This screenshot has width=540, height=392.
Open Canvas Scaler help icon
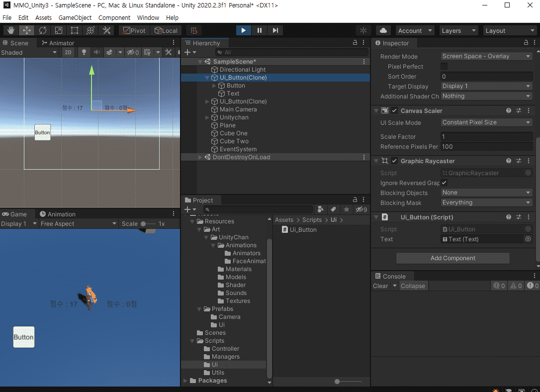pos(509,110)
